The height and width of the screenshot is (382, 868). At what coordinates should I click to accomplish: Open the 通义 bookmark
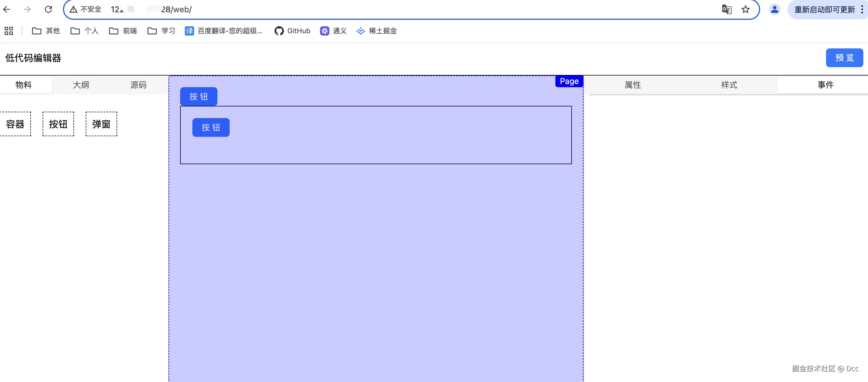tap(333, 31)
